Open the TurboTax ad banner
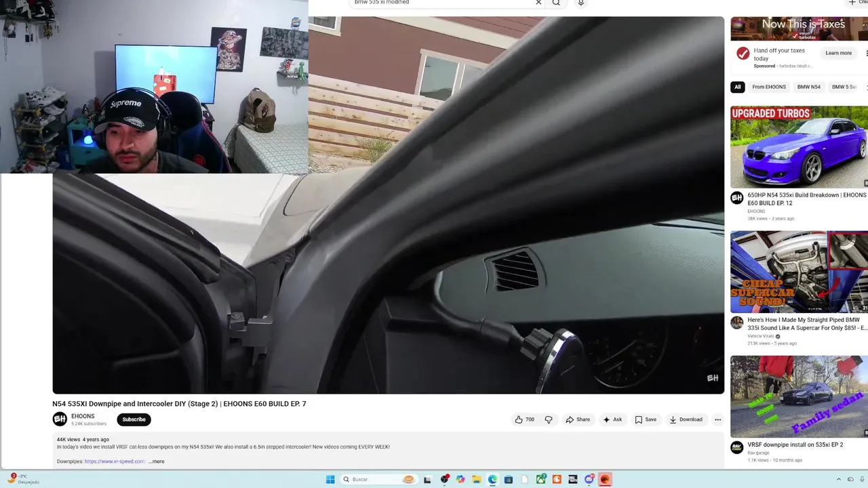This screenshot has width=868, height=488. click(799, 28)
